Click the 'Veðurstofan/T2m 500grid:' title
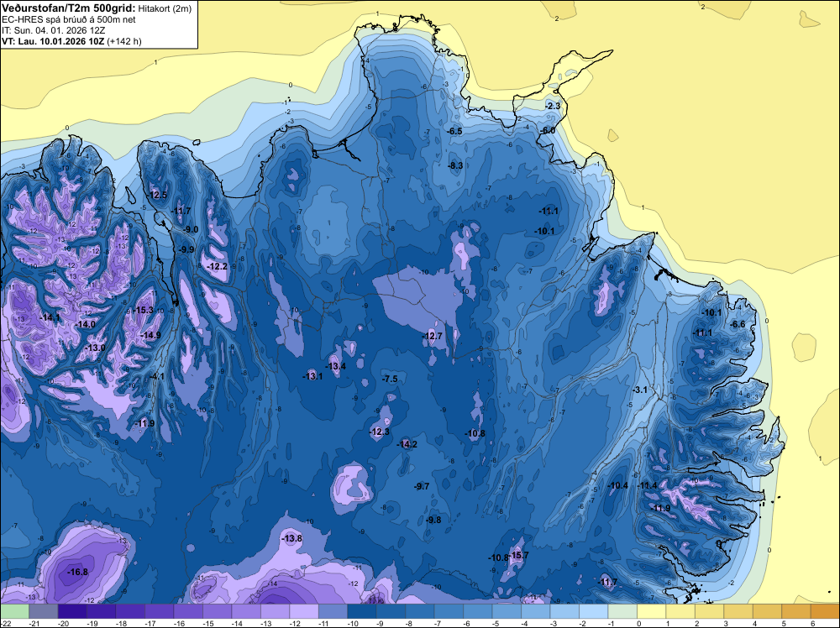Viewport: 840px width, 628px height. point(69,8)
